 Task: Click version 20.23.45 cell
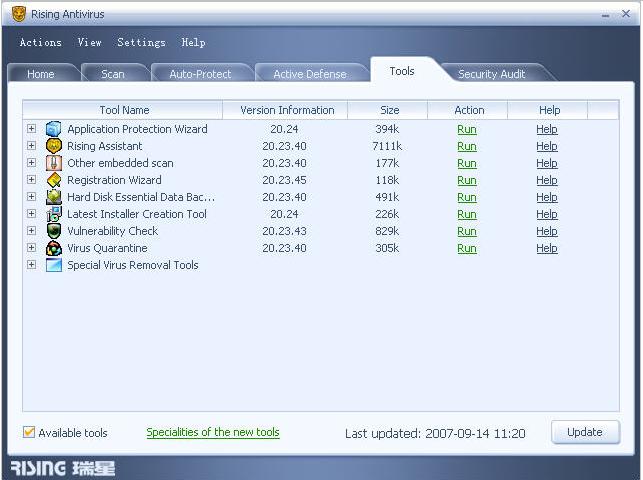coord(284,180)
